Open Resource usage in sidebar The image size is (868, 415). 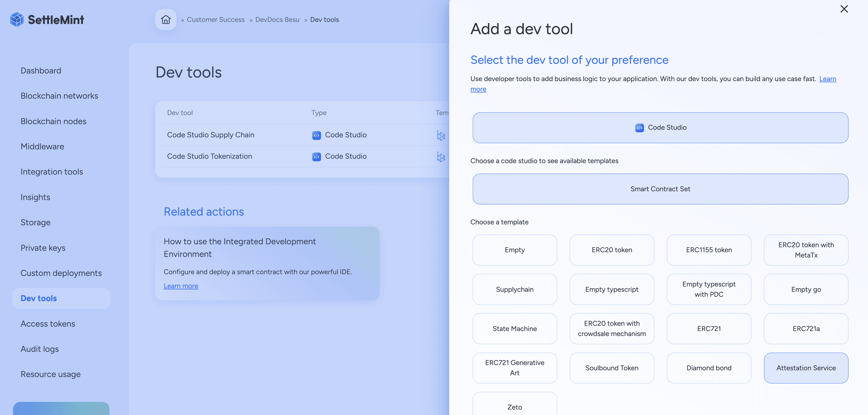click(x=51, y=374)
